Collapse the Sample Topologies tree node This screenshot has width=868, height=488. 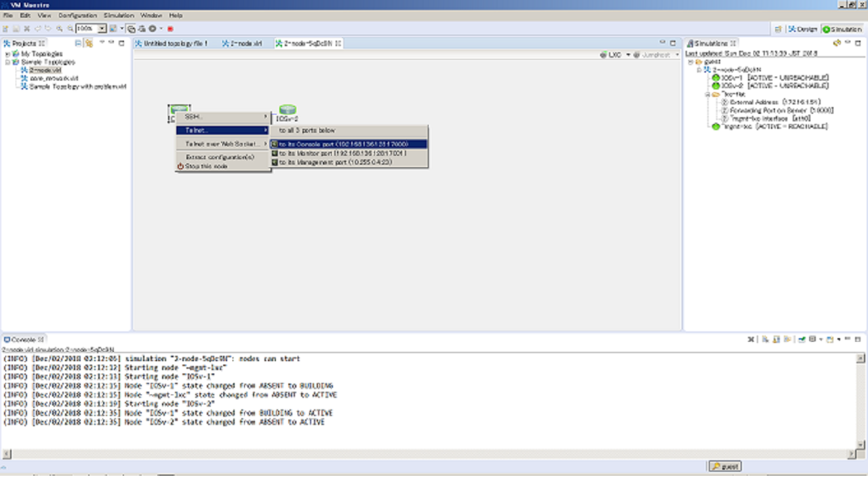tap(7, 62)
